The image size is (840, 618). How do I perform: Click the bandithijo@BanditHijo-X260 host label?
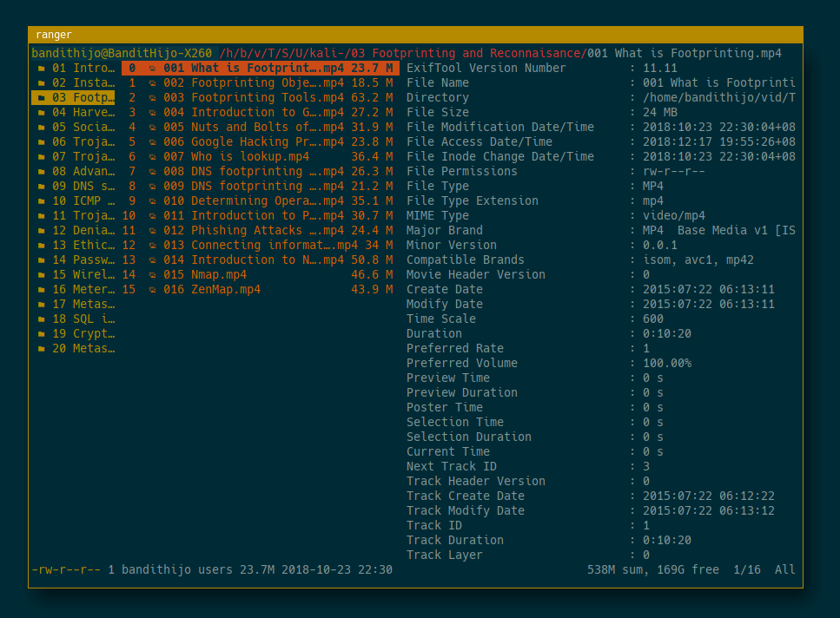tap(122, 53)
